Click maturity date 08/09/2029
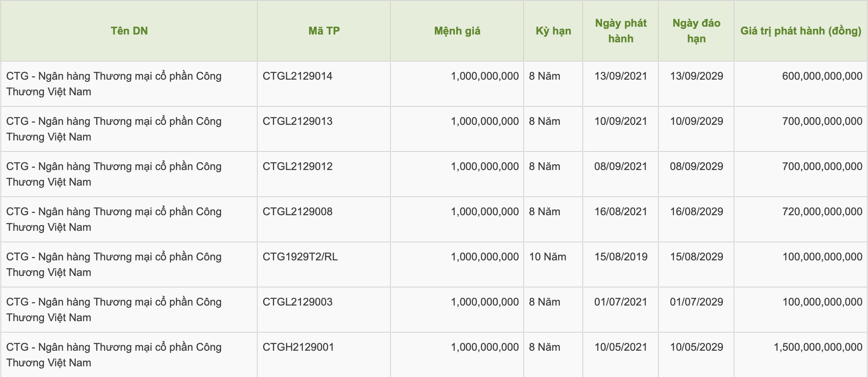This screenshot has width=868, height=377. pos(696,166)
